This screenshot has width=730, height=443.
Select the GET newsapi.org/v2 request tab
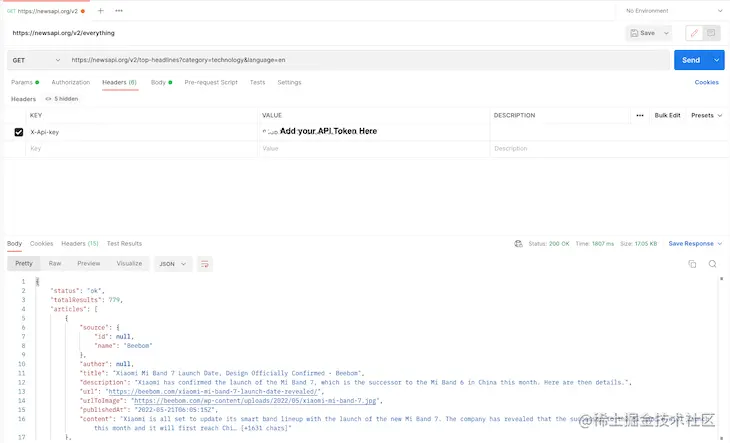point(46,11)
